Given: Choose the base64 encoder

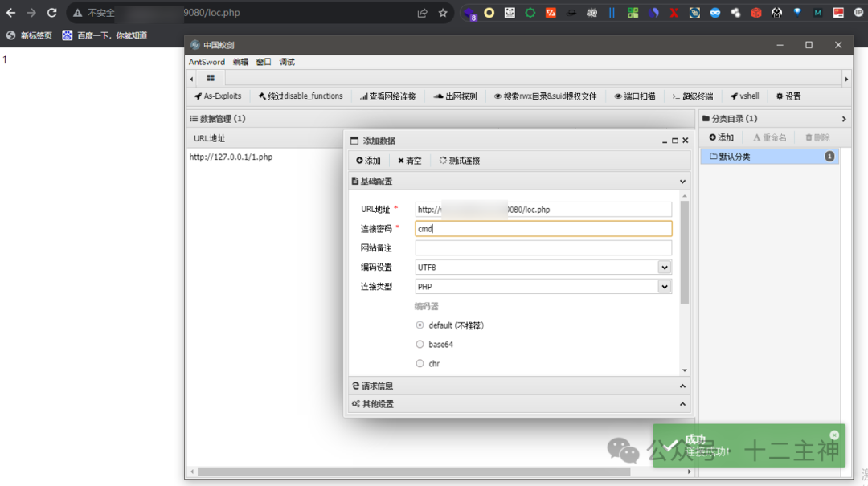Looking at the screenshot, I should (420, 344).
